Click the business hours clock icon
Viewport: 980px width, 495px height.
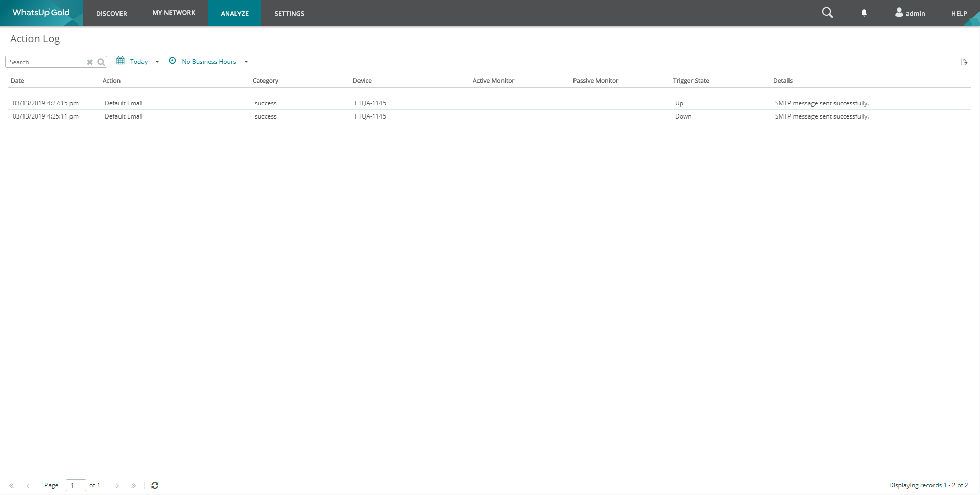click(173, 61)
